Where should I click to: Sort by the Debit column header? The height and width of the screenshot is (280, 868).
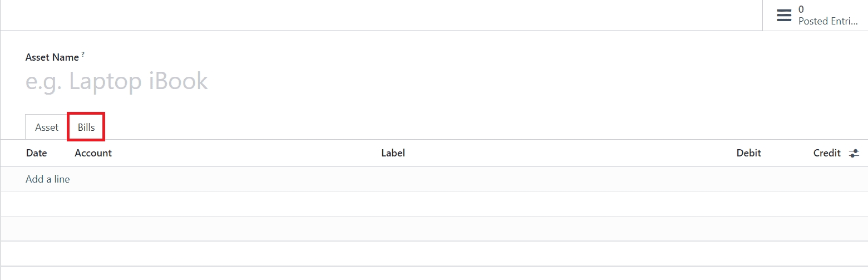[x=748, y=153]
